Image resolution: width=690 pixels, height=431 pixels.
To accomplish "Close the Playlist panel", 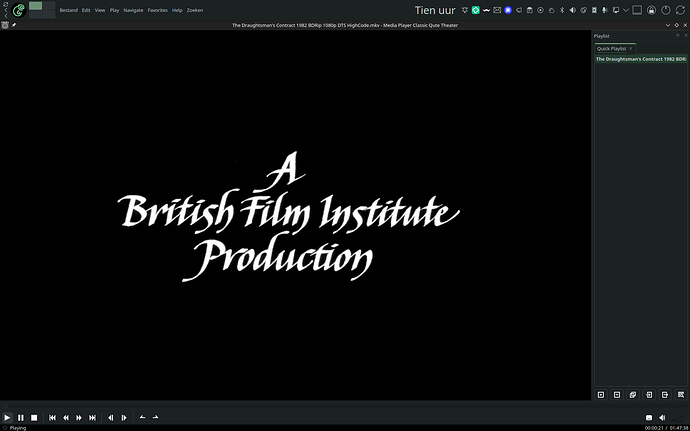I will (x=685, y=36).
